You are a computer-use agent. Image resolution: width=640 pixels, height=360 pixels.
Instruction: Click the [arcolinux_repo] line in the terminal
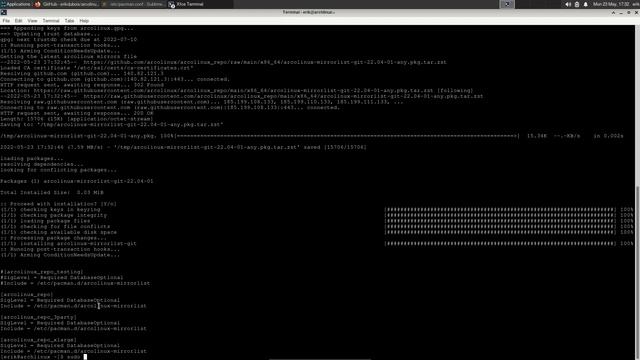click(27, 294)
